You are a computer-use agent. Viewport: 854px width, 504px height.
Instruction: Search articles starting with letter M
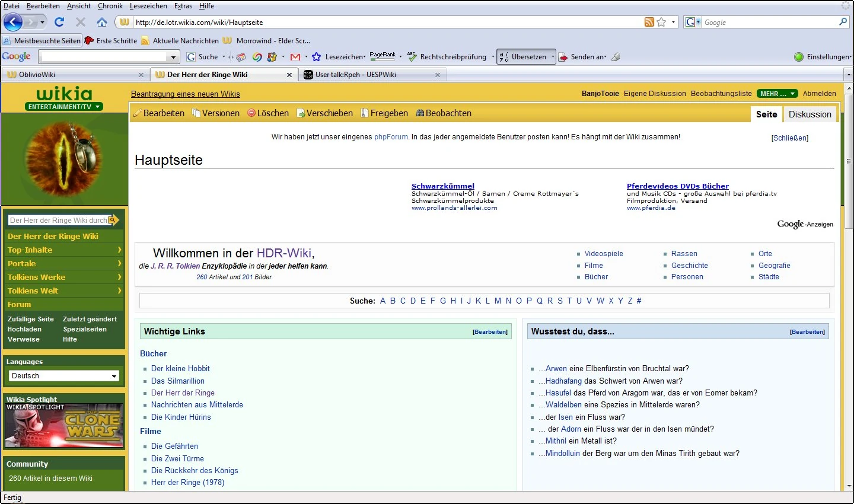[498, 301]
